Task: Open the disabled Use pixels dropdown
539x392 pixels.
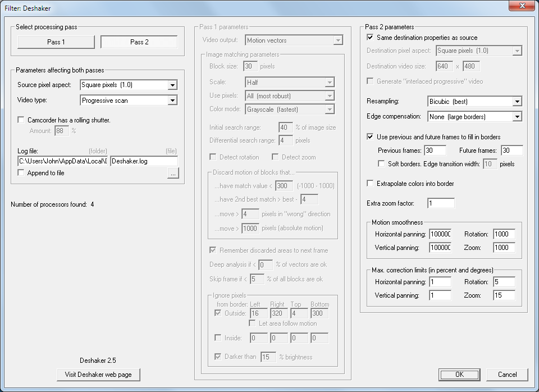Action: point(290,96)
